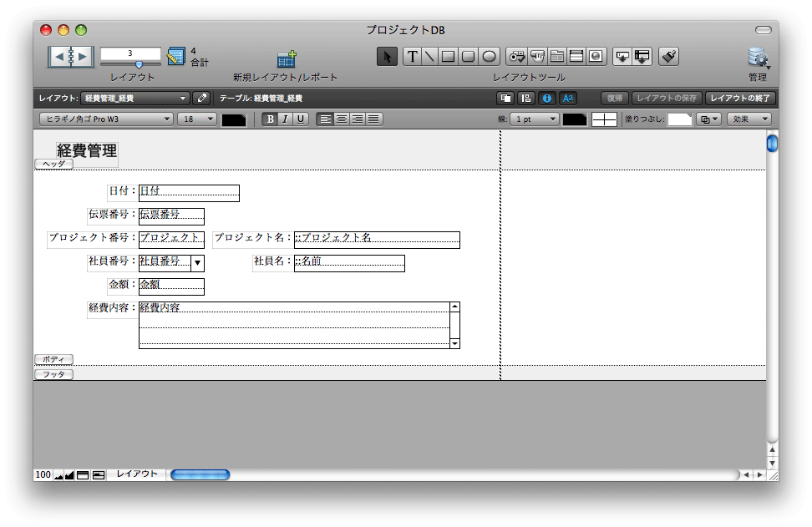This screenshot has width=812, height=527.
Task: Click the Field tool icon
Action: (622, 57)
